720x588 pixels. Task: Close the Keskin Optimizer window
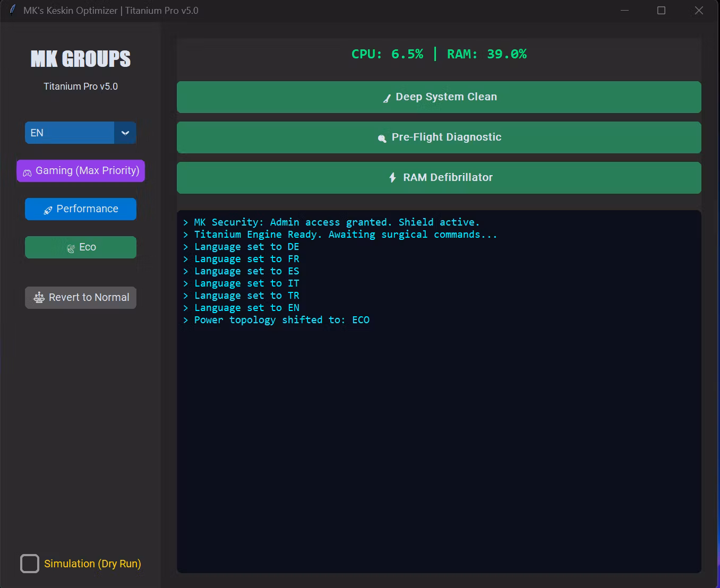point(699,11)
